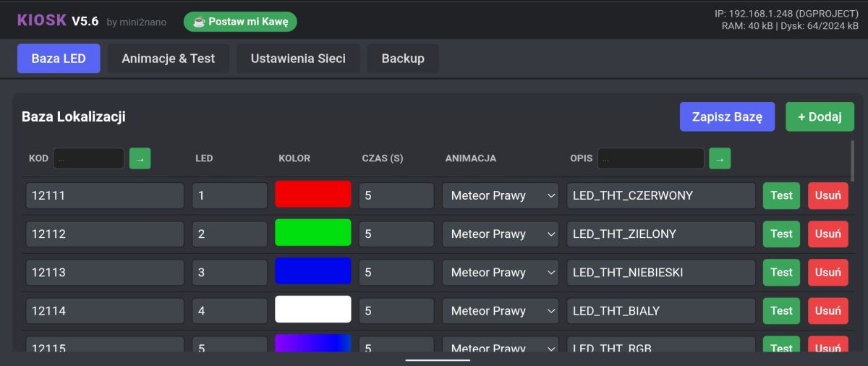
Task: Add a new entry with + Dodaj
Action: [x=820, y=116]
